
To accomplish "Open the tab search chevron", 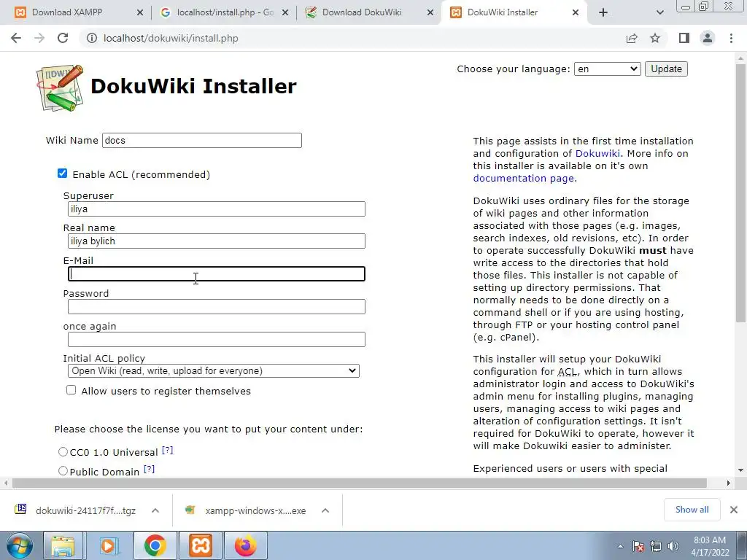I will tap(659, 12).
